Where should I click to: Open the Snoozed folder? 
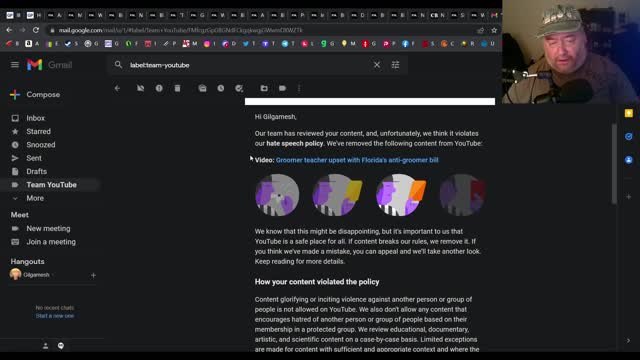tap(41, 145)
